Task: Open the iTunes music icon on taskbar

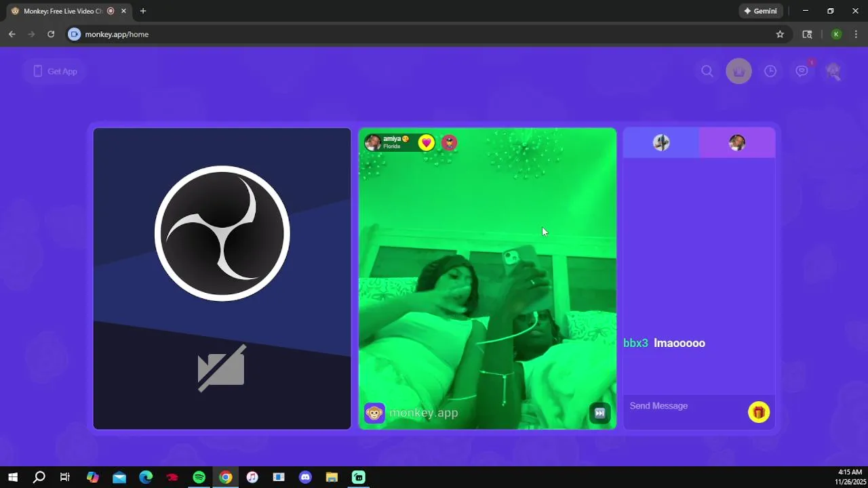Action: pos(252,477)
